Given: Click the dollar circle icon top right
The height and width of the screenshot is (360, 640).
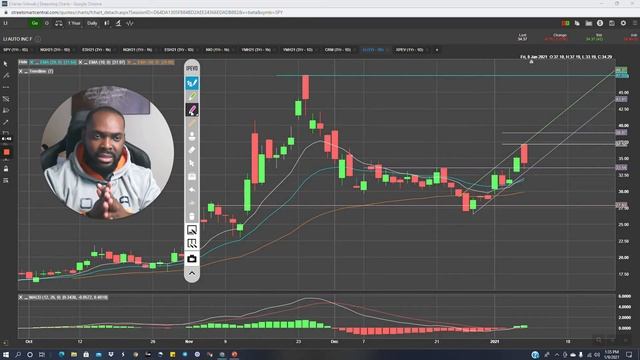Looking at the screenshot, I should 600,23.
